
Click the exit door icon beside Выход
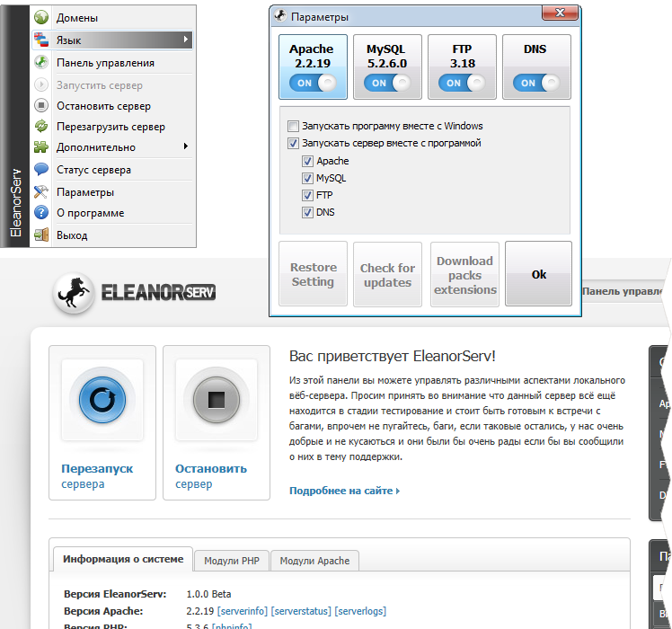point(41,235)
